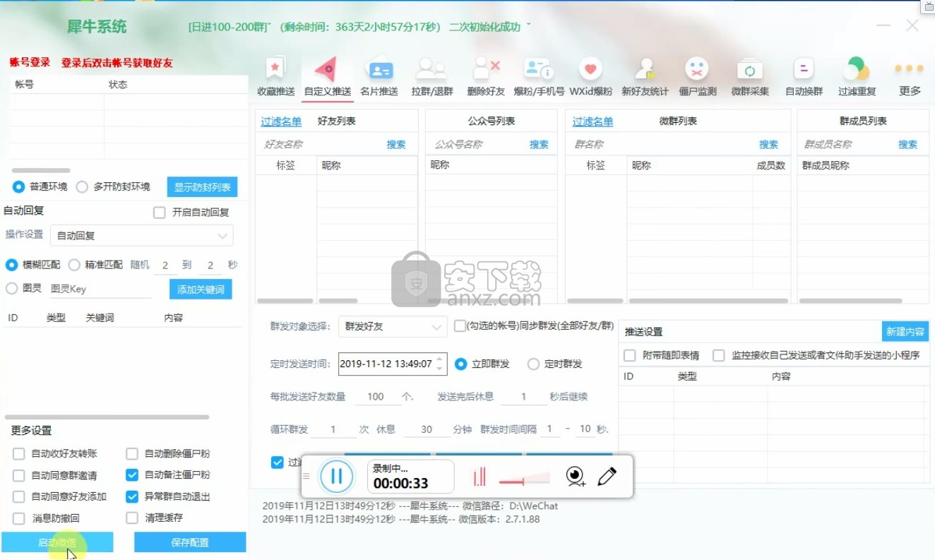Adjust the 定时发送时间 spinner arrows
Image resolution: width=935 pixels, height=560 pixels.
(x=440, y=364)
